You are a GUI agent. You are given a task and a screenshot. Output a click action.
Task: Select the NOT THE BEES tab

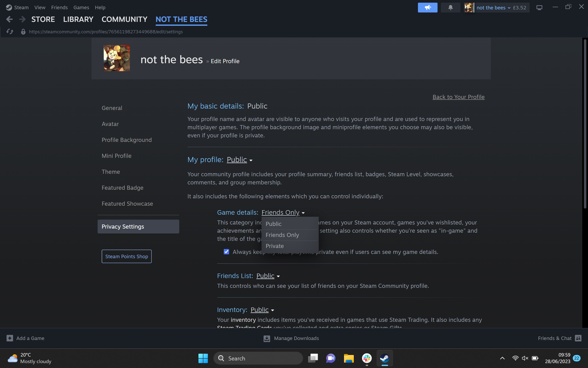tap(182, 19)
